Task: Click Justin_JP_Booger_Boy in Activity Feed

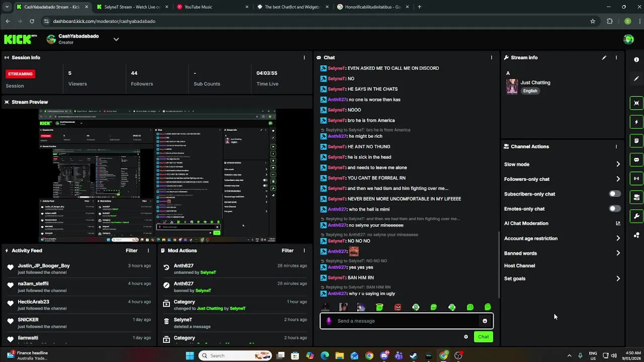Action: click(x=44, y=265)
